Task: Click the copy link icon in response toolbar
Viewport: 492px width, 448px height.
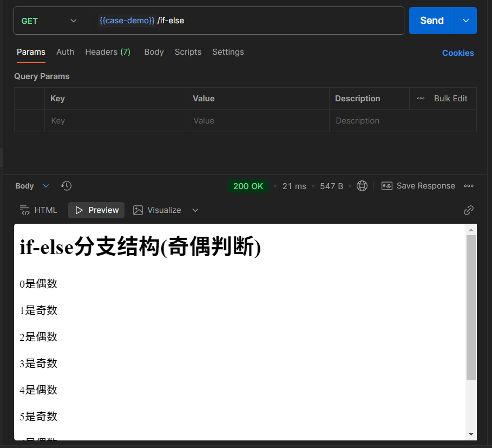Action: click(469, 210)
